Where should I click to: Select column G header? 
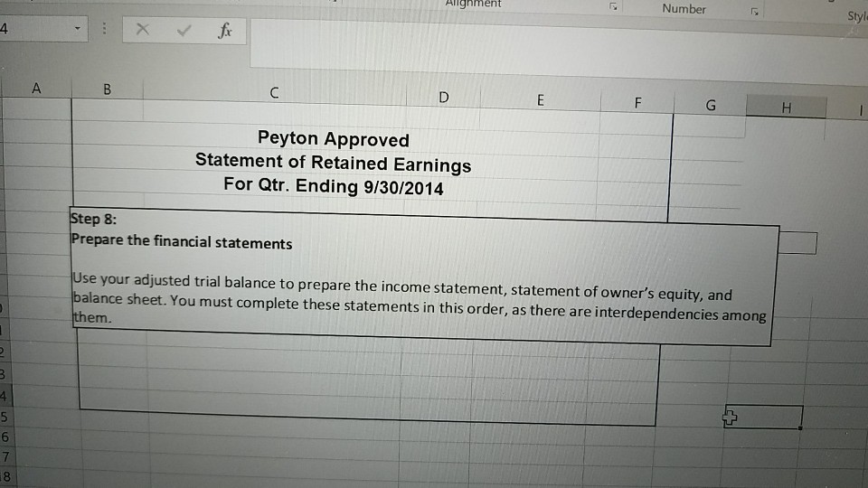711,105
